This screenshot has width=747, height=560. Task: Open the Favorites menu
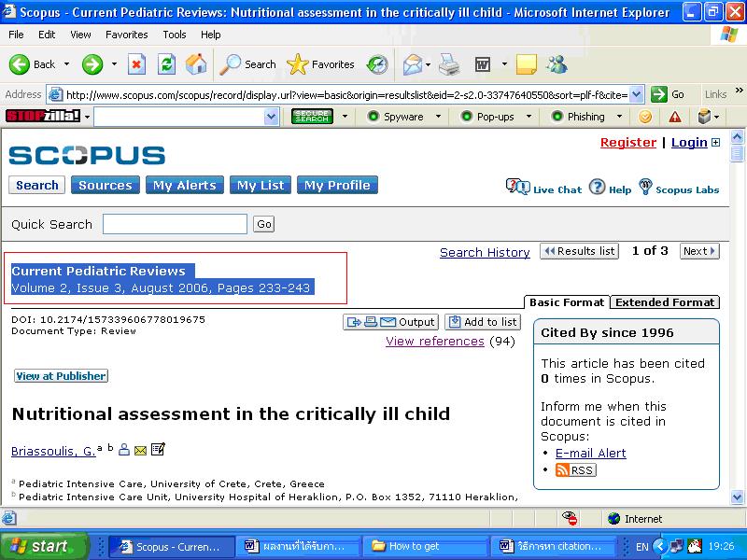pyautogui.click(x=127, y=35)
